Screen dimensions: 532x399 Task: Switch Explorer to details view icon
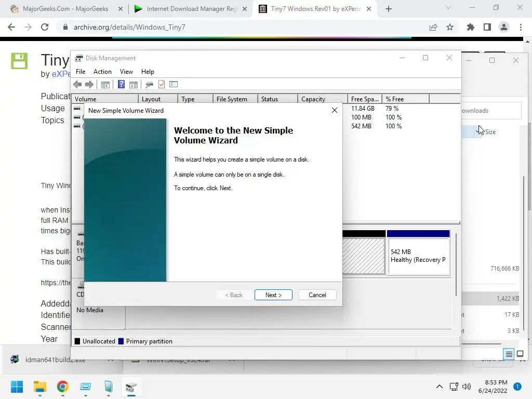(x=509, y=354)
